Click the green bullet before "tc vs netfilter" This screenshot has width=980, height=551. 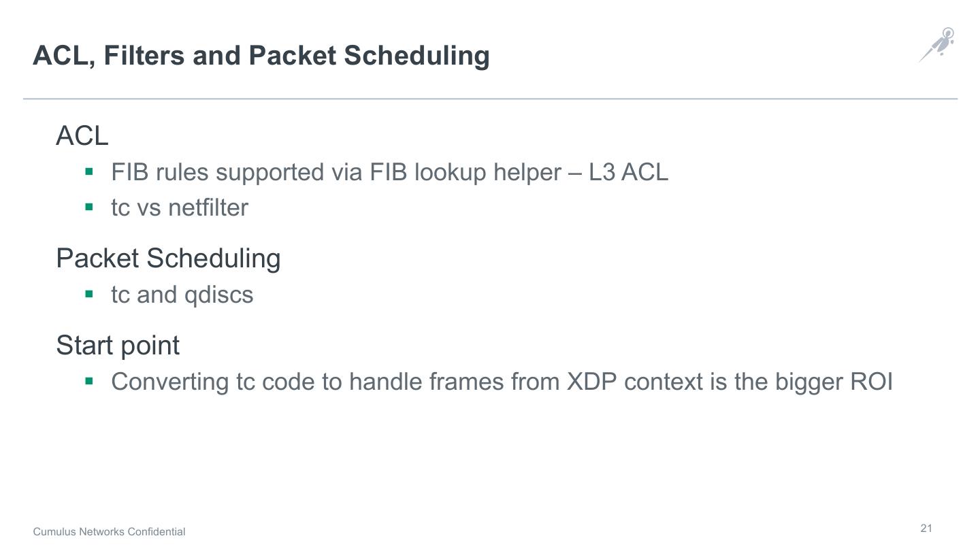[x=89, y=207]
